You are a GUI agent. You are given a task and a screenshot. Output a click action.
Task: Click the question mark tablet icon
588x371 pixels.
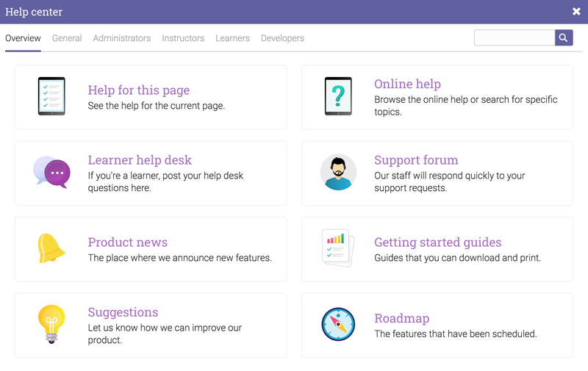338,96
